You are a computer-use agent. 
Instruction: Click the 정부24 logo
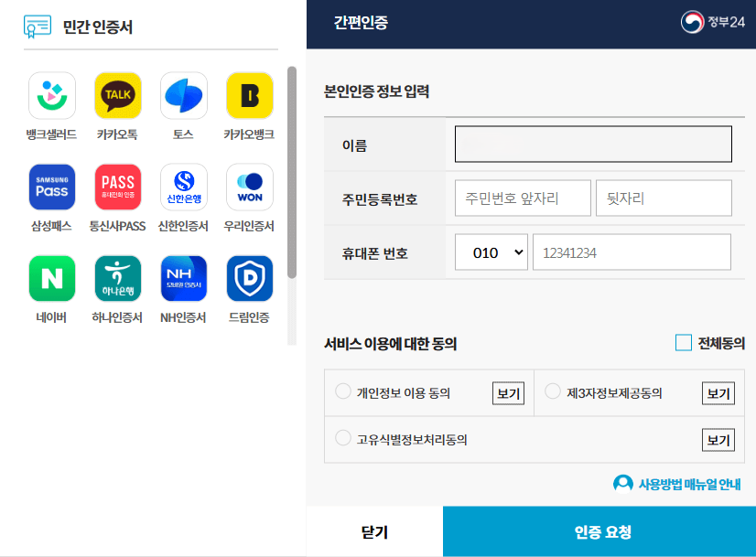(713, 22)
